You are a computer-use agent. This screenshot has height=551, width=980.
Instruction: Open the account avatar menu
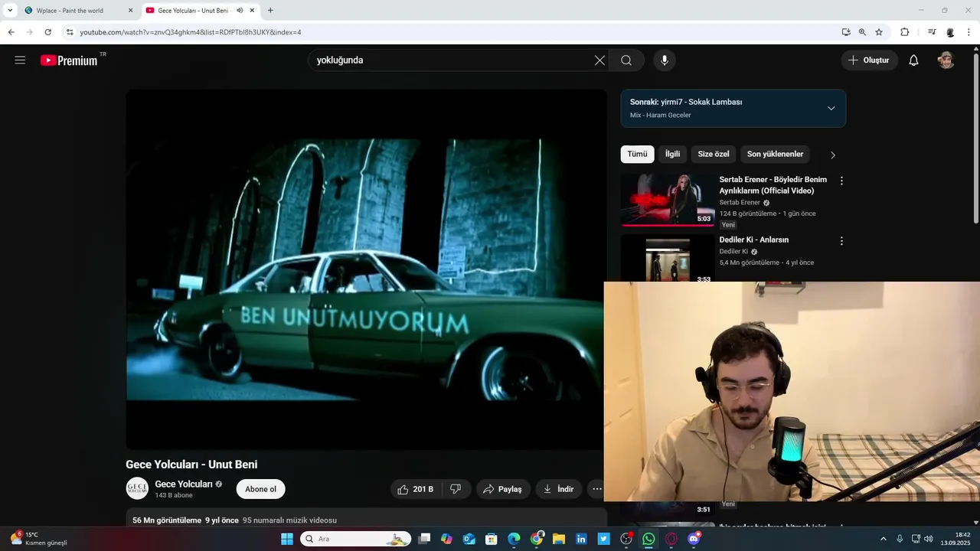pyautogui.click(x=946, y=60)
